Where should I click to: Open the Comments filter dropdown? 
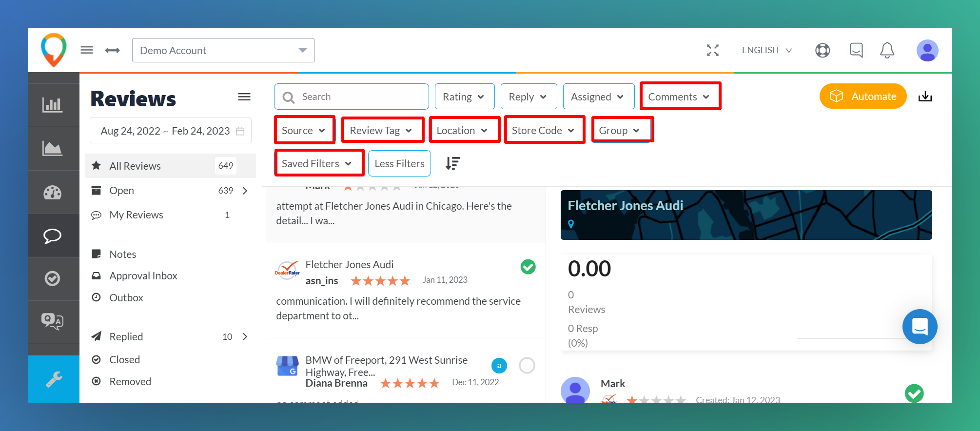(x=680, y=97)
